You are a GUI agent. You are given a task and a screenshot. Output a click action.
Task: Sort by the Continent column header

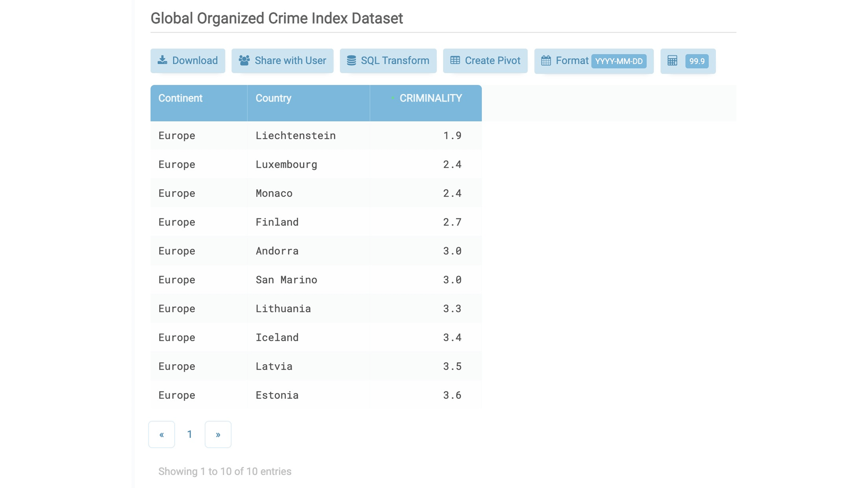tap(199, 103)
